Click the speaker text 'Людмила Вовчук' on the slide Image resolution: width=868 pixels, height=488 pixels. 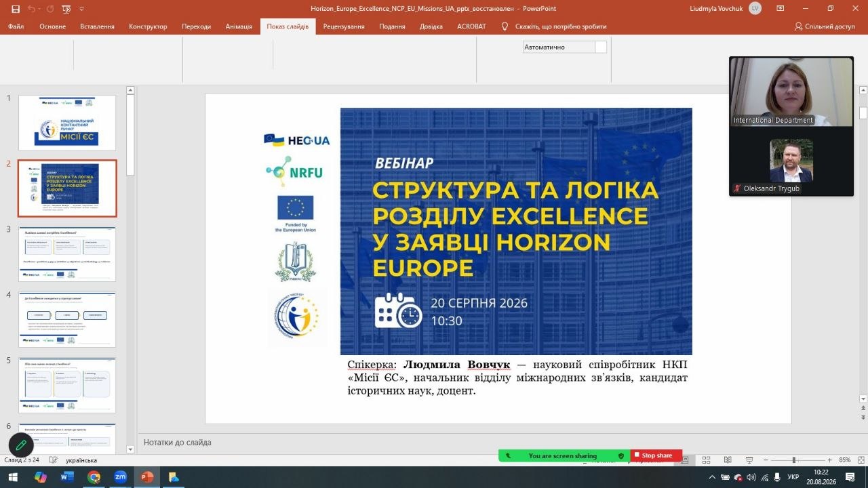coord(456,365)
